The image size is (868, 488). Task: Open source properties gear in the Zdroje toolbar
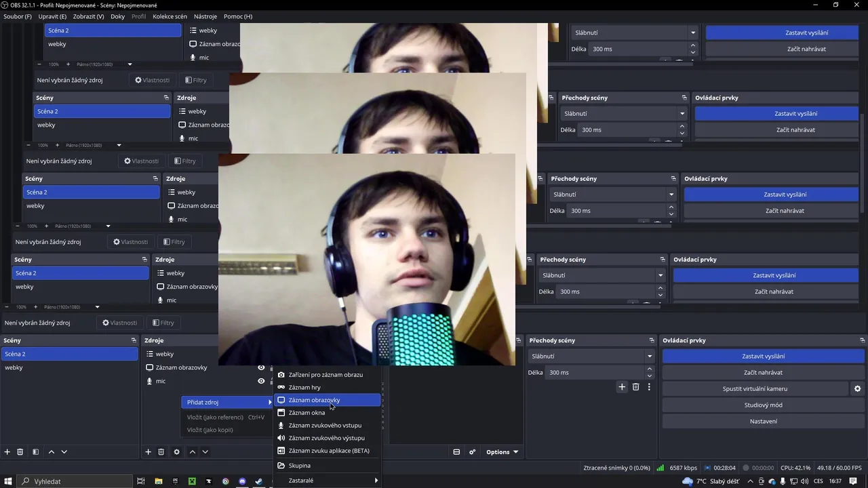point(176,452)
